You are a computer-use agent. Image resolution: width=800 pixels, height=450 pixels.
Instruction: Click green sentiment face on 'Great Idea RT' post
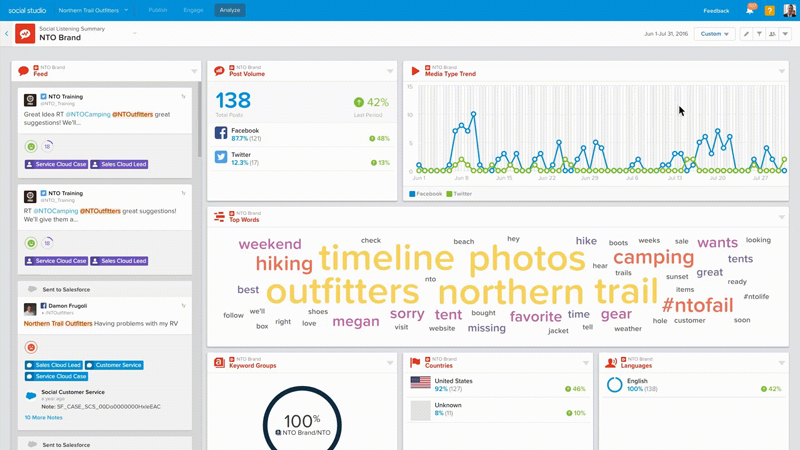(x=31, y=146)
